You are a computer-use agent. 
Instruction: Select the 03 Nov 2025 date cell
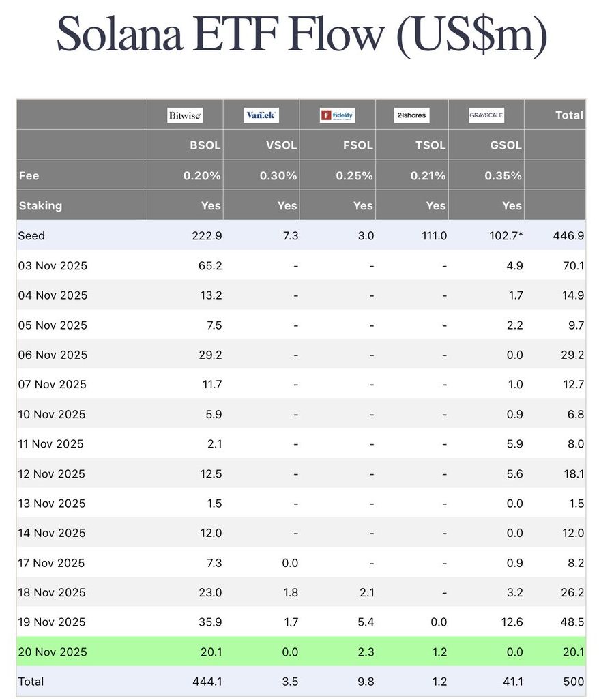53,265
